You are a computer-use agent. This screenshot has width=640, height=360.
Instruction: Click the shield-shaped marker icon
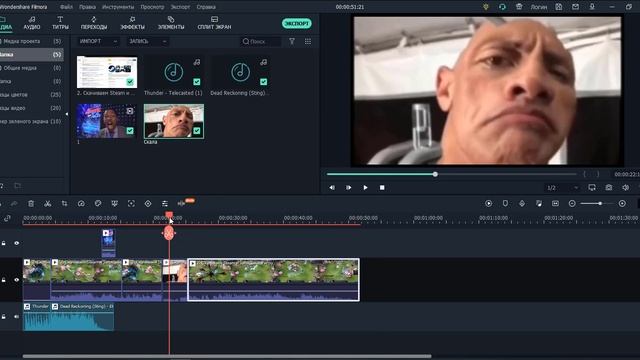coord(505,203)
